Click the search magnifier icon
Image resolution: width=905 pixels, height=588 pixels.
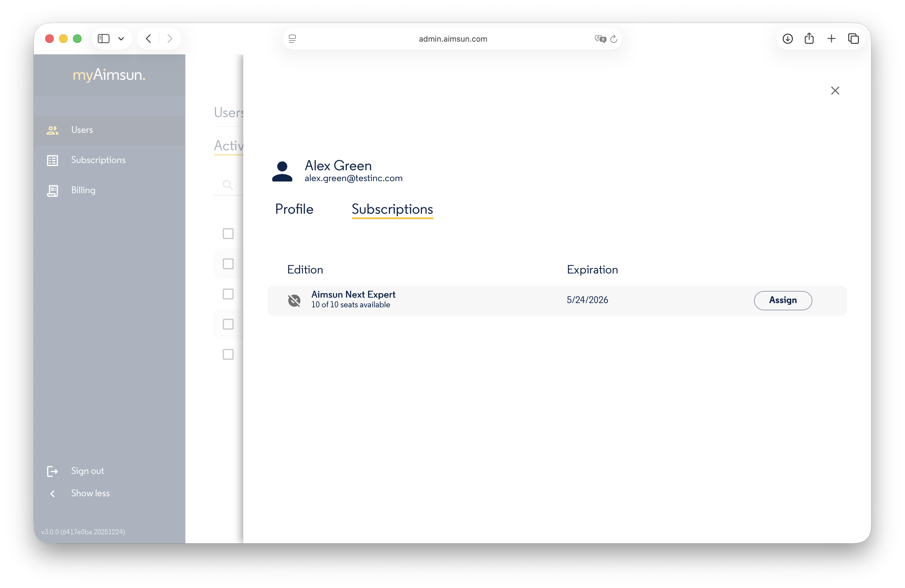tap(228, 185)
